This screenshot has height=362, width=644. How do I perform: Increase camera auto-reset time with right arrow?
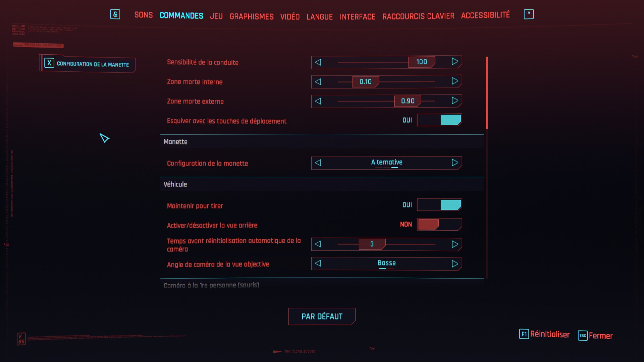(454, 244)
